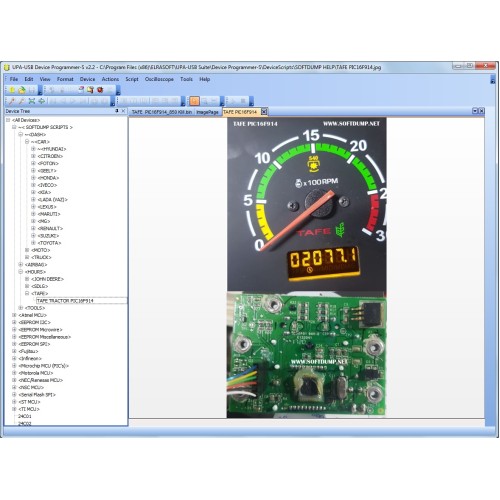Click the pin icon on Device Tree panel

[117, 111]
